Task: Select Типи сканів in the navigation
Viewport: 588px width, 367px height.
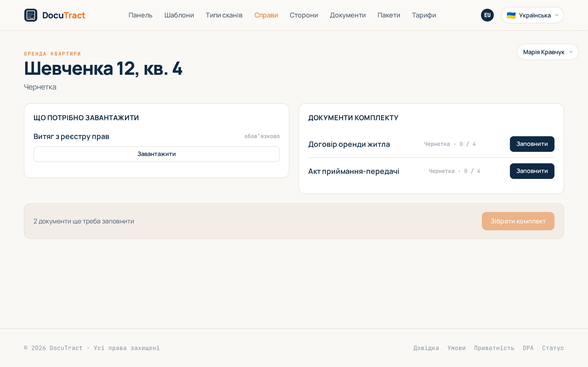Action: click(x=224, y=15)
